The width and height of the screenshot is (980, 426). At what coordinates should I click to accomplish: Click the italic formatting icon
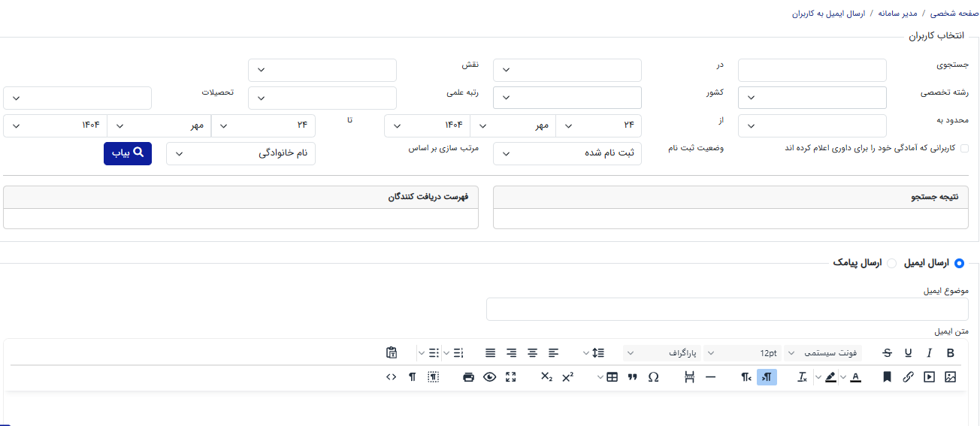click(x=929, y=352)
